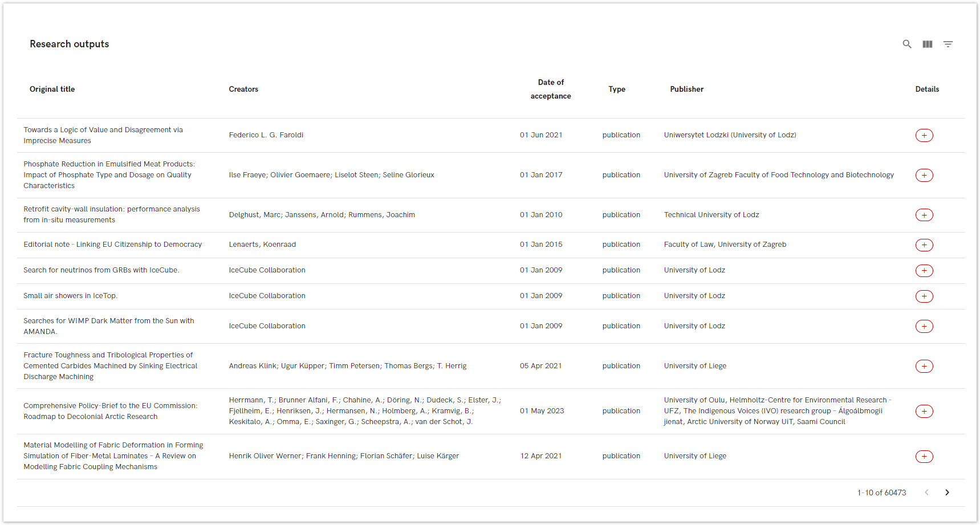This screenshot has height=525, width=980.
Task: Show details for Retrofit cavity-wall insulation row
Action: (x=924, y=215)
